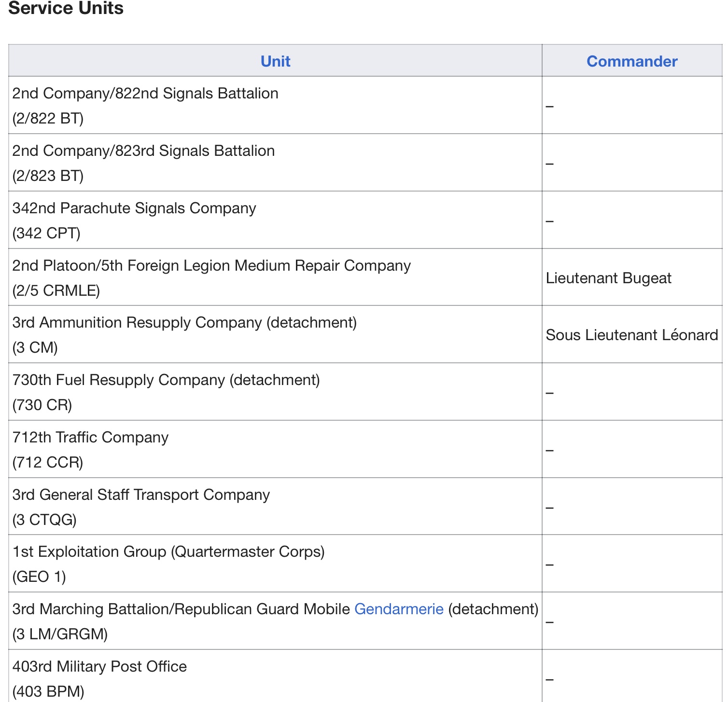
Task: Select the commander dash for 342nd Parachute Signals
Action: click(549, 221)
